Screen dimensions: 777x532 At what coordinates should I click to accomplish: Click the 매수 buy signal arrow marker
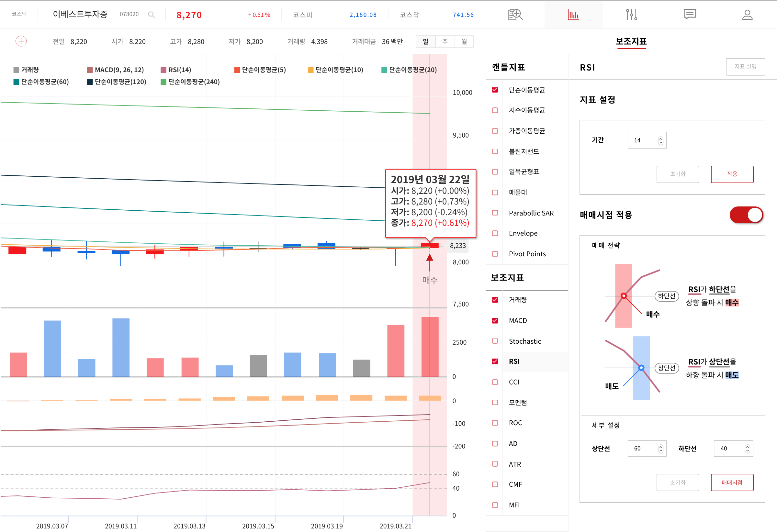[430, 262]
